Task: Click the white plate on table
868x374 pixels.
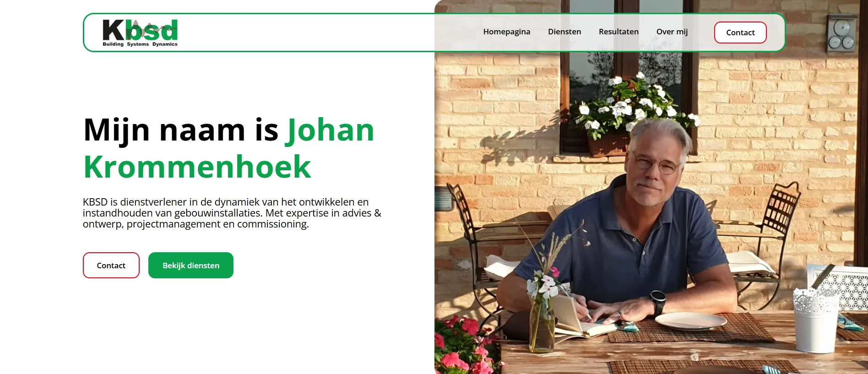Action: coord(690,321)
